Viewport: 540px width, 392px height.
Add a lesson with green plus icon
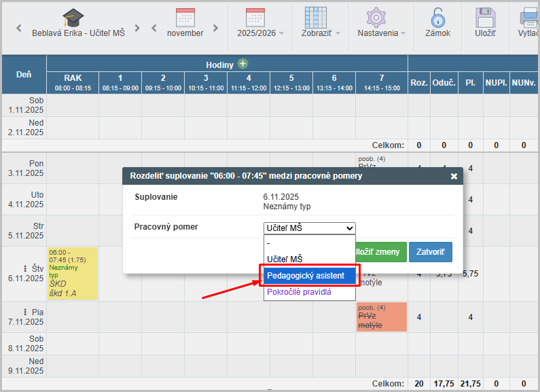pyautogui.click(x=242, y=65)
